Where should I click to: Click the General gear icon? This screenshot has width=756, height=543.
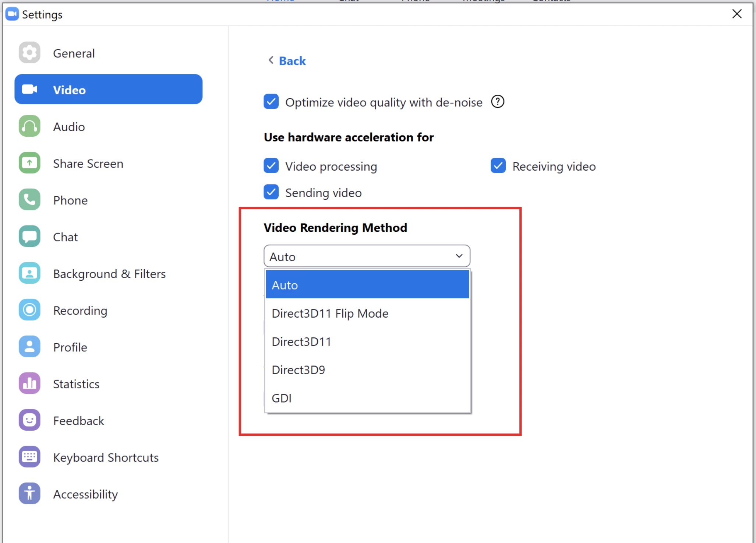pyautogui.click(x=29, y=53)
